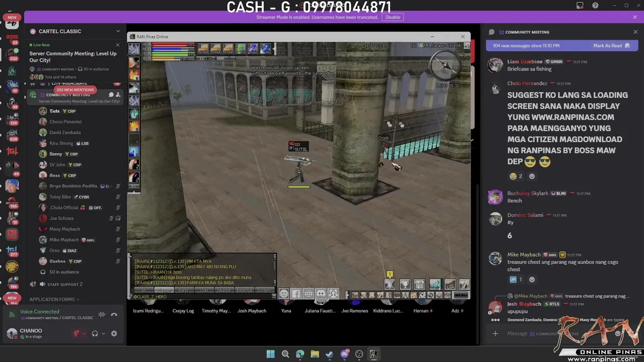Open the System chat tab in game
The height and width of the screenshot is (362, 644).
[264, 291]
